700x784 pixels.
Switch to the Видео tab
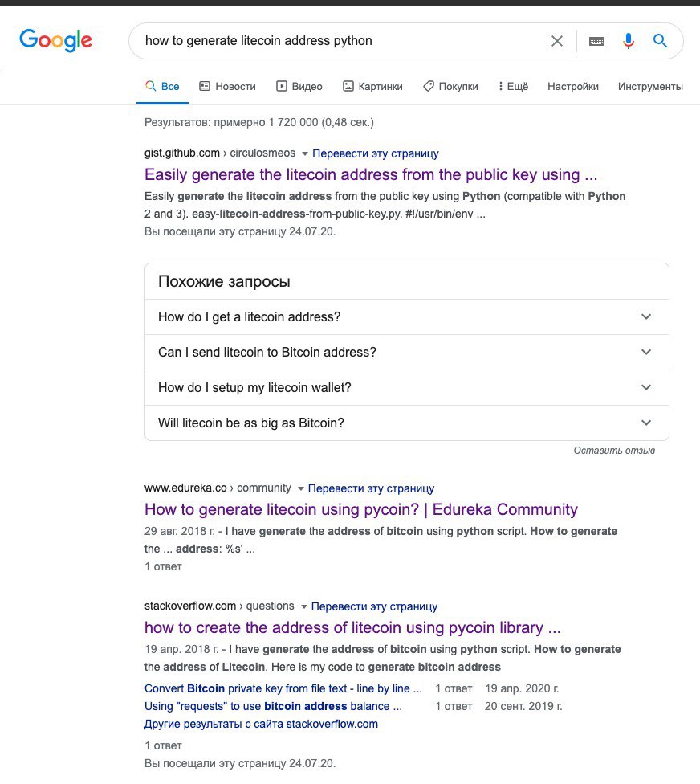pyautogui.click(x=299, y=86)
